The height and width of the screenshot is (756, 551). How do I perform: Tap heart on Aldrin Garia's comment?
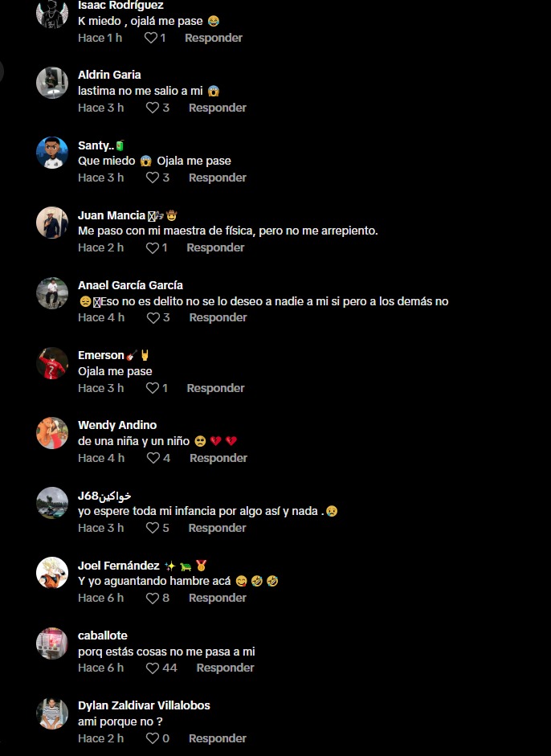click(153, 108)
